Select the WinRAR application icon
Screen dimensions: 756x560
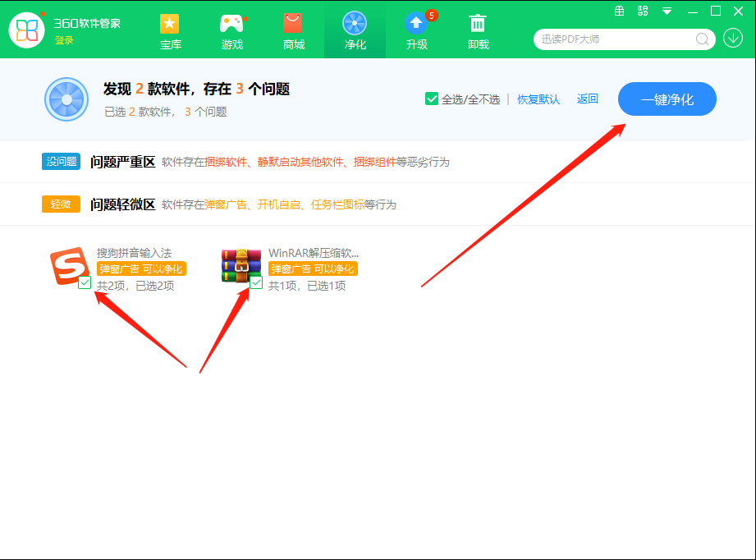point(241,267)
